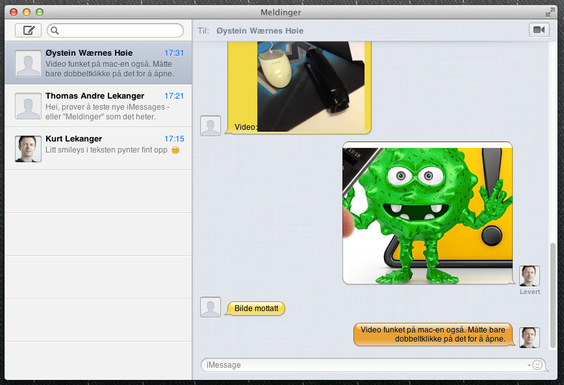The height and width of the screenshot is (385, 564).
Task: Compose a new message with pencil icon
Action: click(x=28, y=30)
